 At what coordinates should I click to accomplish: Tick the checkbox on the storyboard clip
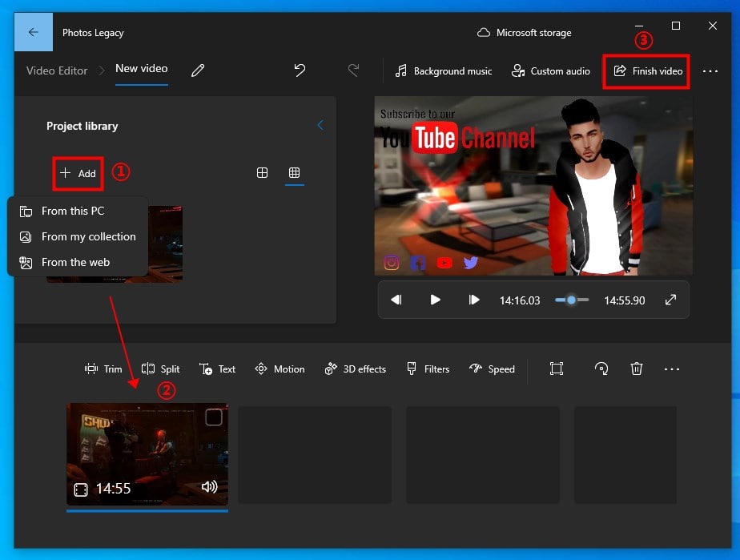(214, 417)
